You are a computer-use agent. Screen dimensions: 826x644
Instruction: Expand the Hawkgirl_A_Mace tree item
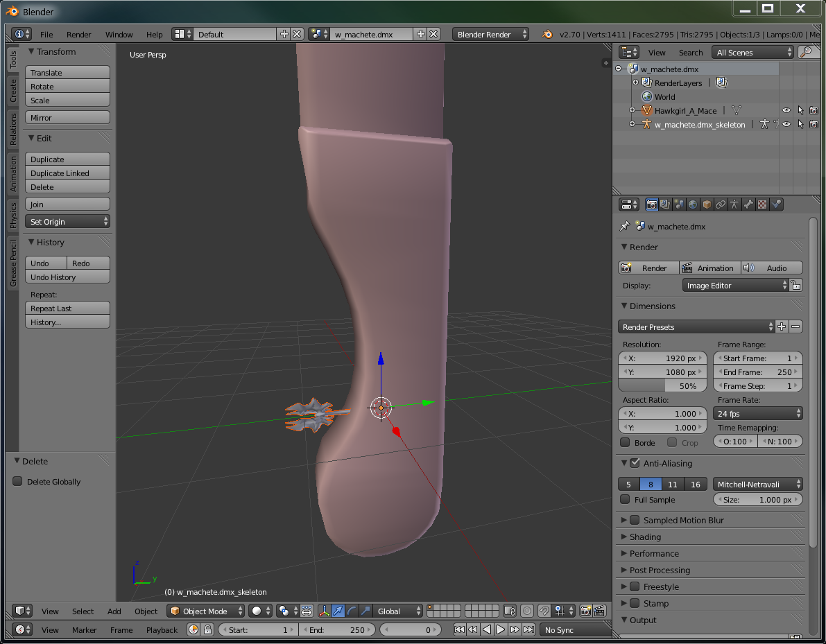point(632,110)
